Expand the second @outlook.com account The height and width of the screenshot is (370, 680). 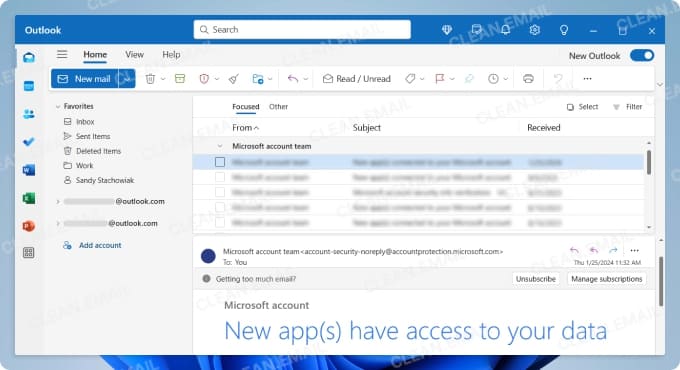coord(58,223)
